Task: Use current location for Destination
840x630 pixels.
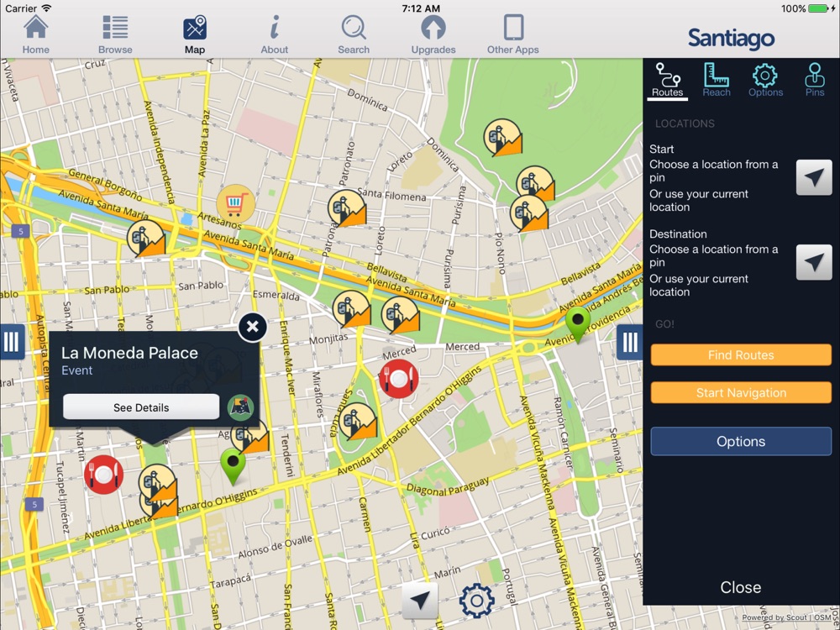Action: pyautogui.click(x=814, y=262)
